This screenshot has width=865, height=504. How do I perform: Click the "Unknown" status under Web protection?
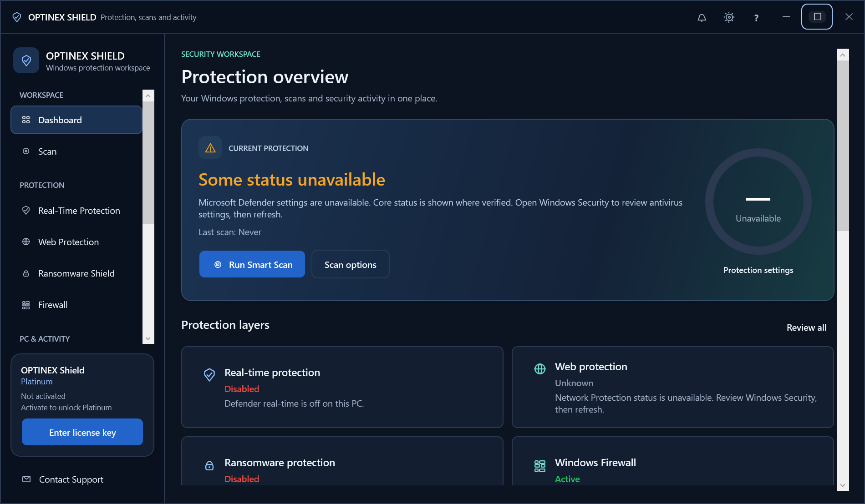pyautogui.click(x=574, y=383)
